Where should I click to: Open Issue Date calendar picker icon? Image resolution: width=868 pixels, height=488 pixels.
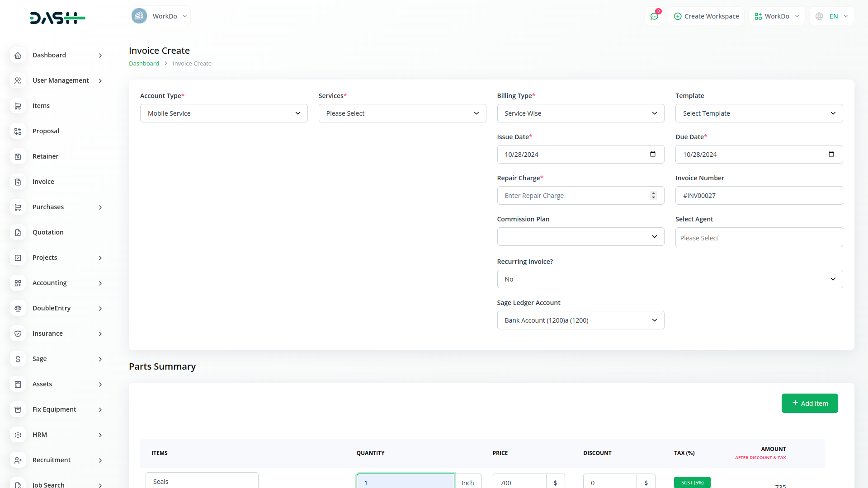652,154
